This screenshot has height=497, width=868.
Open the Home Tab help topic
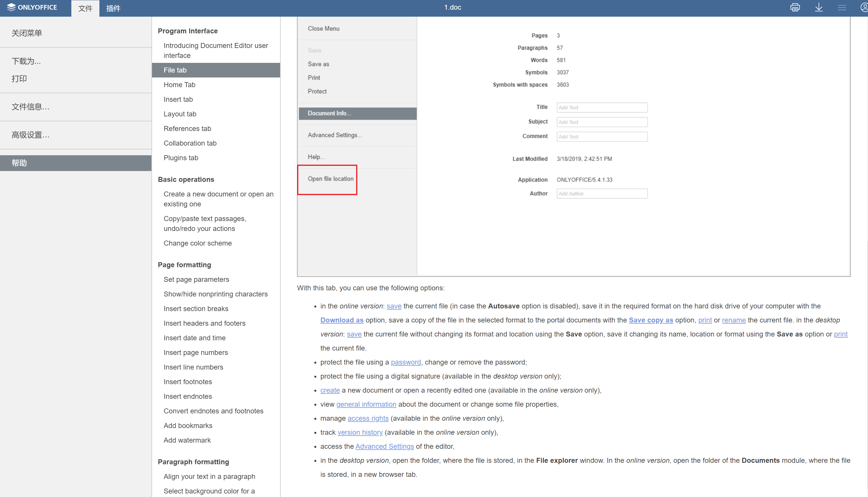[179, 85]
